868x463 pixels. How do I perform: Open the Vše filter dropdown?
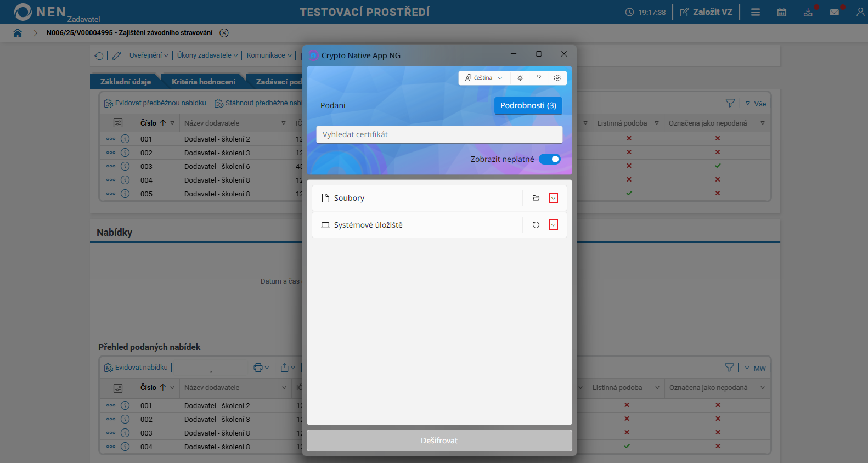point(756,104)
